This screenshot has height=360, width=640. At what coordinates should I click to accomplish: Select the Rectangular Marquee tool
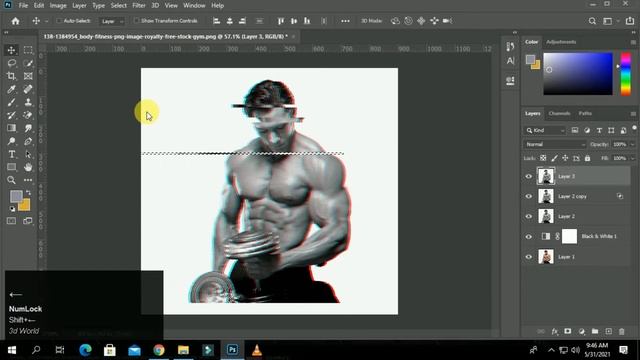[28, 50]
